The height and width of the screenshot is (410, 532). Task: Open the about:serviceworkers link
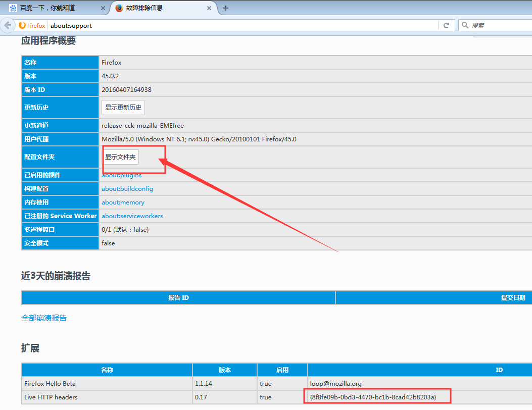coord(132,216)
